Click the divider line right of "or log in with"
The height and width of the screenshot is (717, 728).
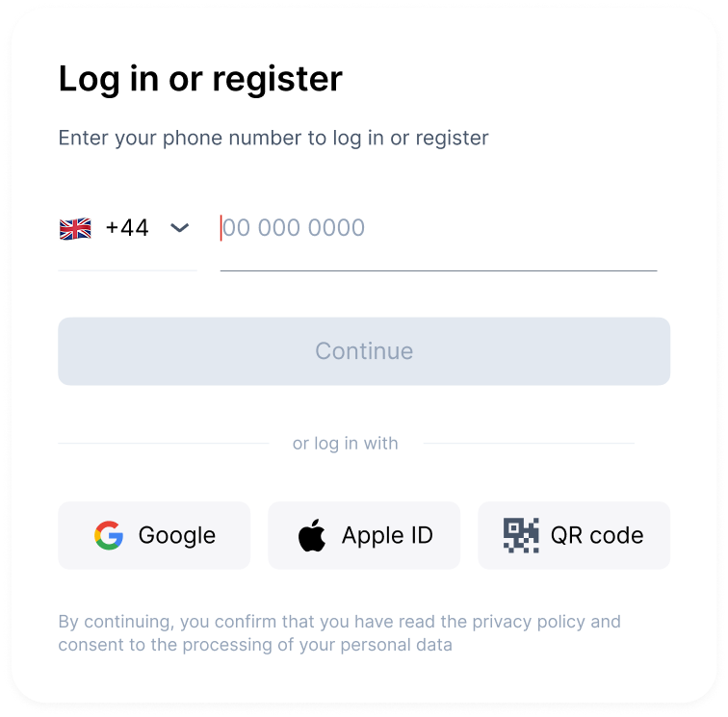pyautogui.click(x=529, y=444)
